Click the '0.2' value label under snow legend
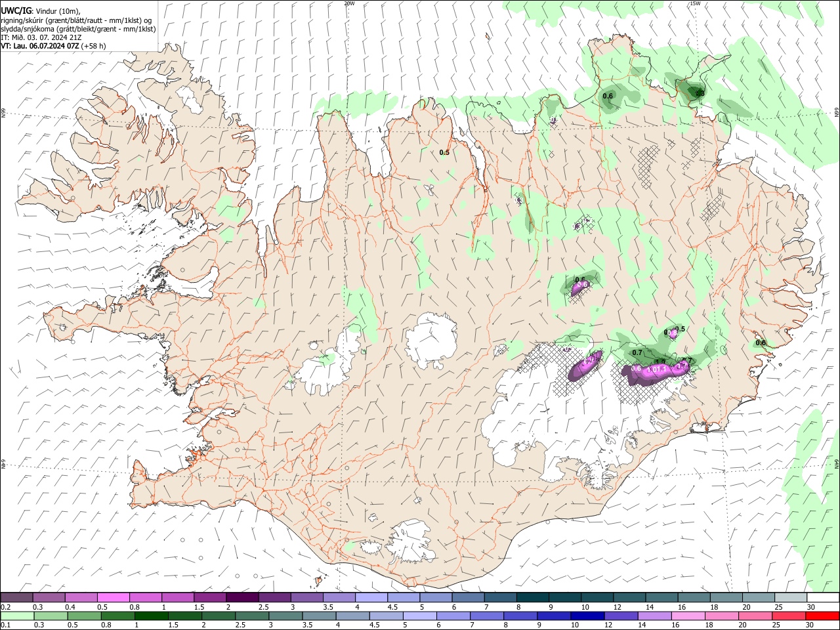 point(5,607)
